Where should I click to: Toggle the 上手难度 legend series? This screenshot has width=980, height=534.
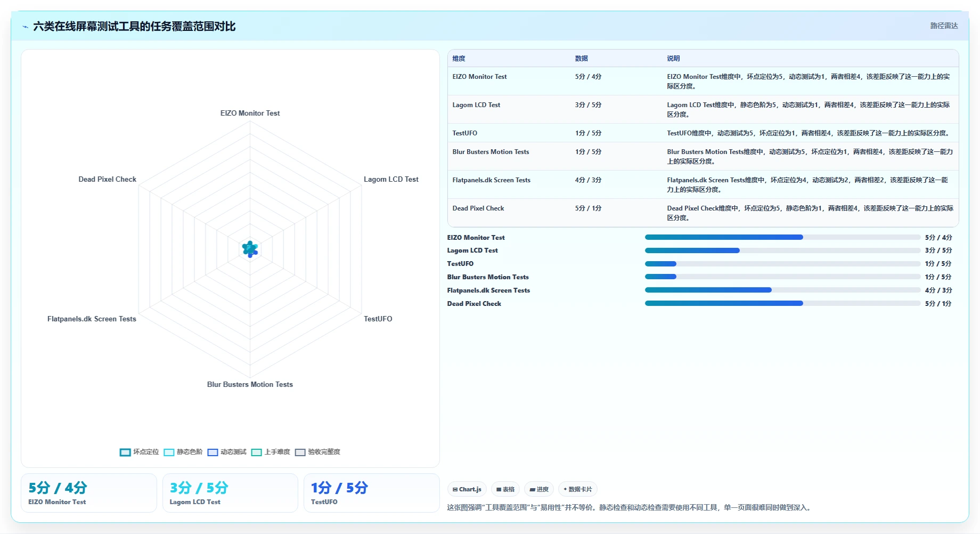[x=271, y=452]
